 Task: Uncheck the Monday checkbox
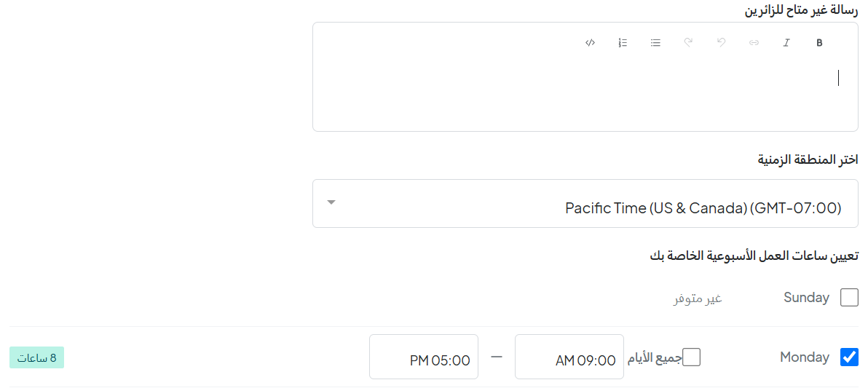[849, 357]
